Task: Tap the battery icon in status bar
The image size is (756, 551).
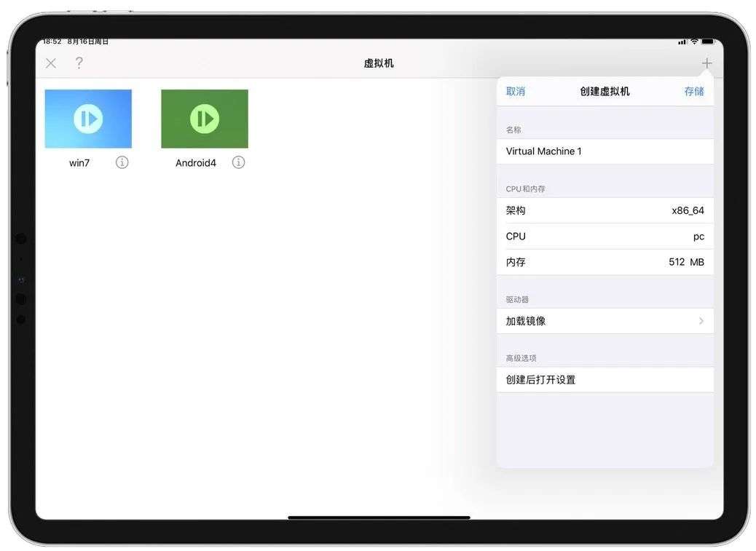Action: [707, 42]
